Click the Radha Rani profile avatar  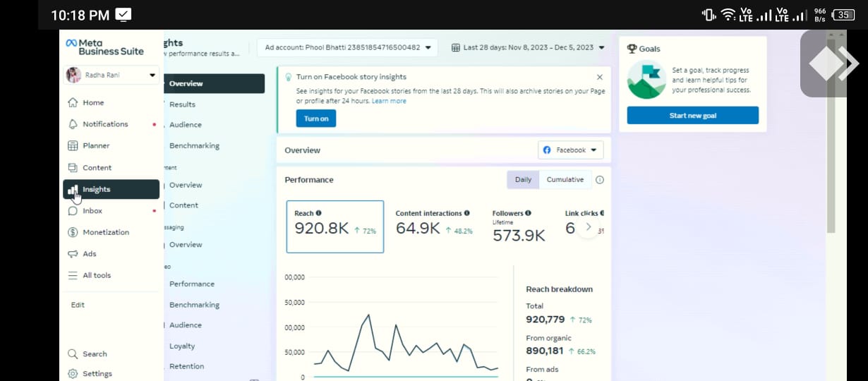pyautogui.click(x=73, y=75)
